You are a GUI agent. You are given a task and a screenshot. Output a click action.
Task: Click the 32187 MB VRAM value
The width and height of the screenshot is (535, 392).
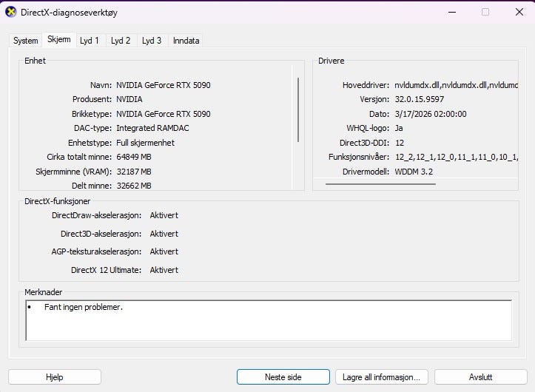pos(134,172)
